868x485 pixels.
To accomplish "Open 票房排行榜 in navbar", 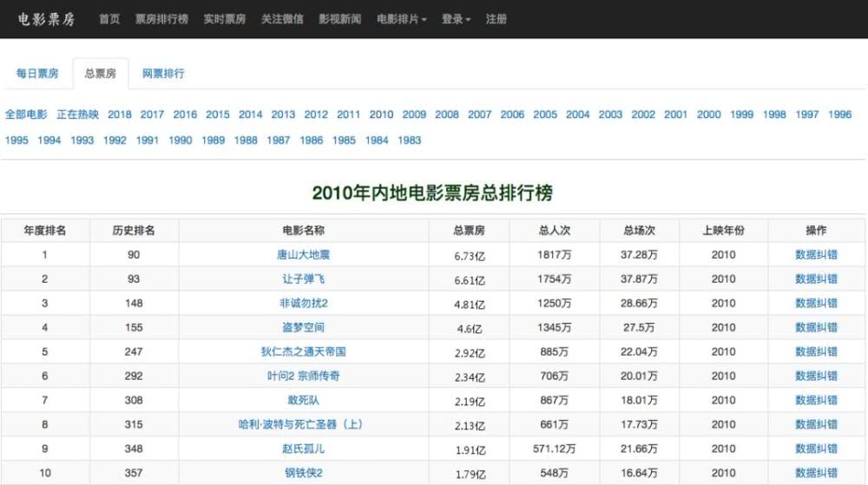I will (x=161, y=19).
